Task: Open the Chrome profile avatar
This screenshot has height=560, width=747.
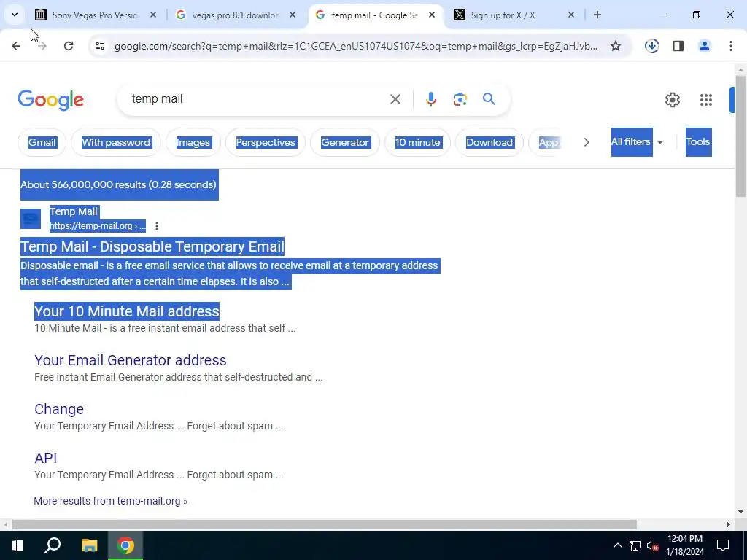Action: (x=705, y=46)
